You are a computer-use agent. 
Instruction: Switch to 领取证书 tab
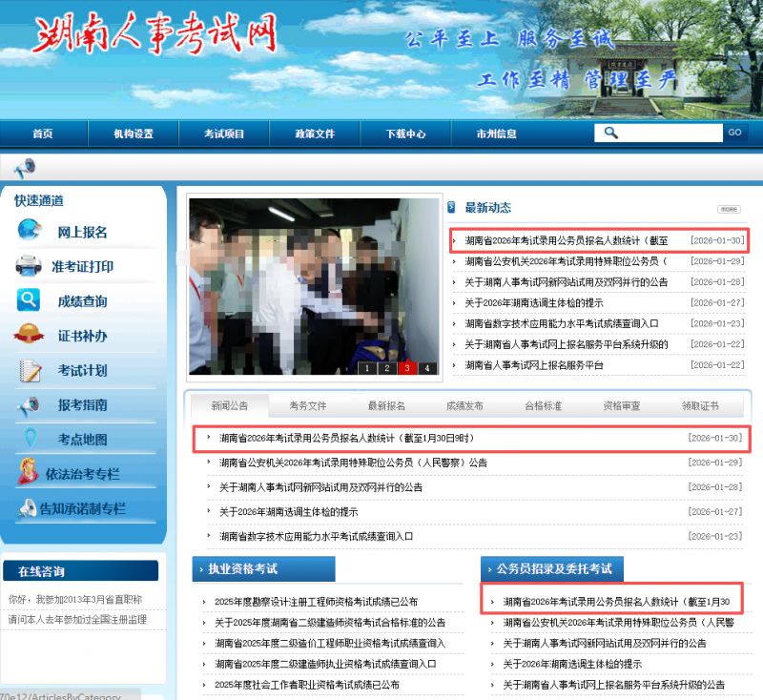coord(700,405)
